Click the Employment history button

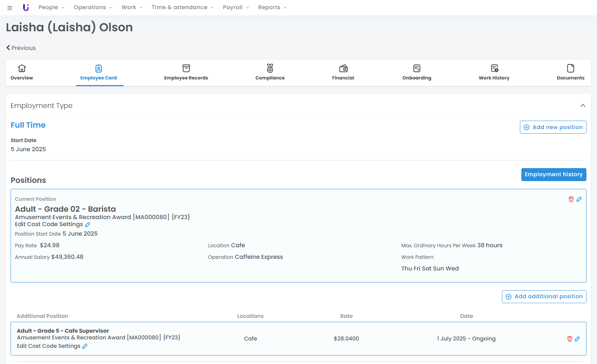(553, 174)
